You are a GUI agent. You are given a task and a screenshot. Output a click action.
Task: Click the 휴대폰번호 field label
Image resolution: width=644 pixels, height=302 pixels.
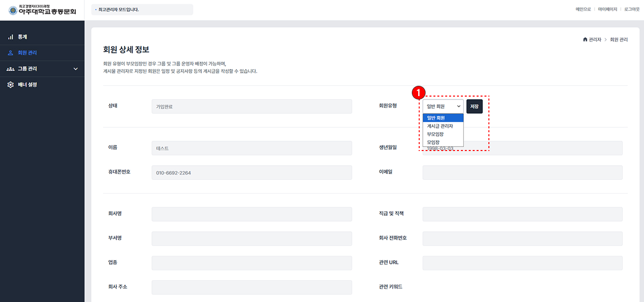coord(119,172)
